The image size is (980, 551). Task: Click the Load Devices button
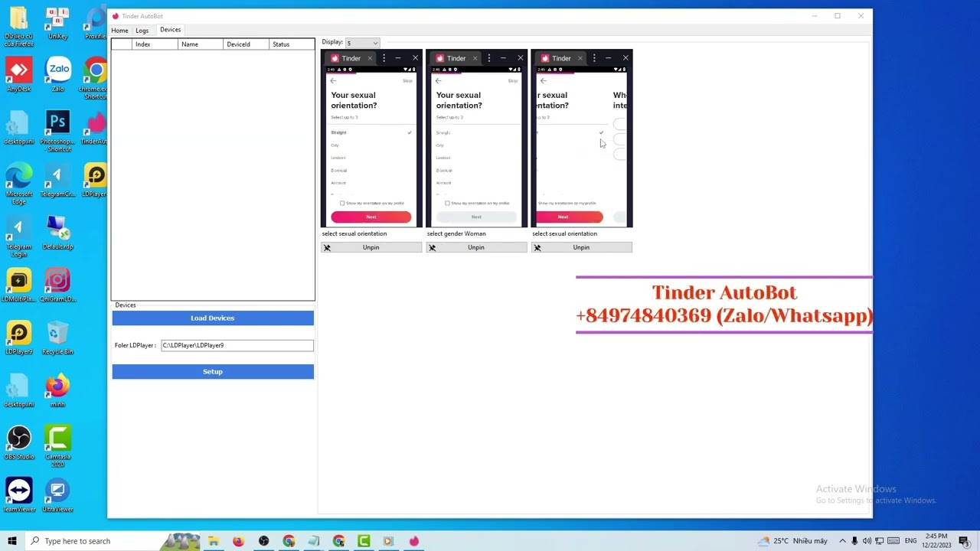[213, 318]
